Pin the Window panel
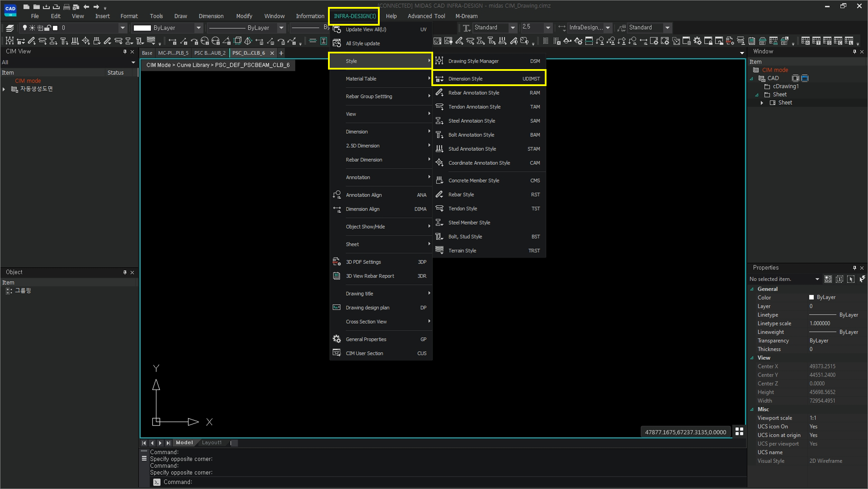Image resolution: width=868 pixels, height=489 pixels. [x=855, y=52]
